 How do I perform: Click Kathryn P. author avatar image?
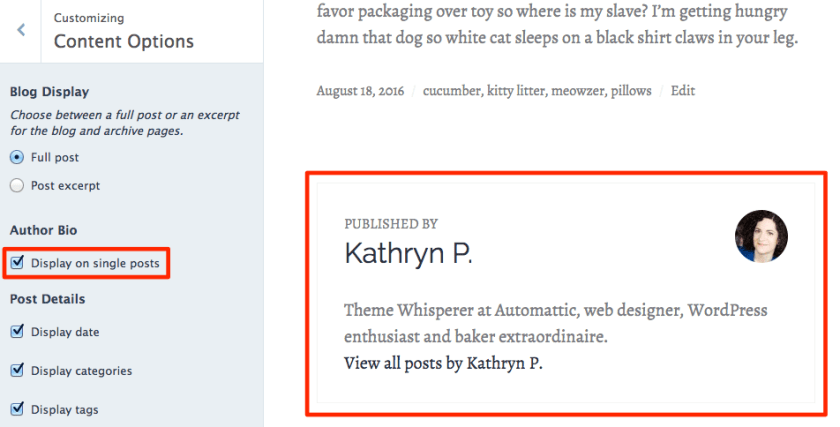coord(761,236)
